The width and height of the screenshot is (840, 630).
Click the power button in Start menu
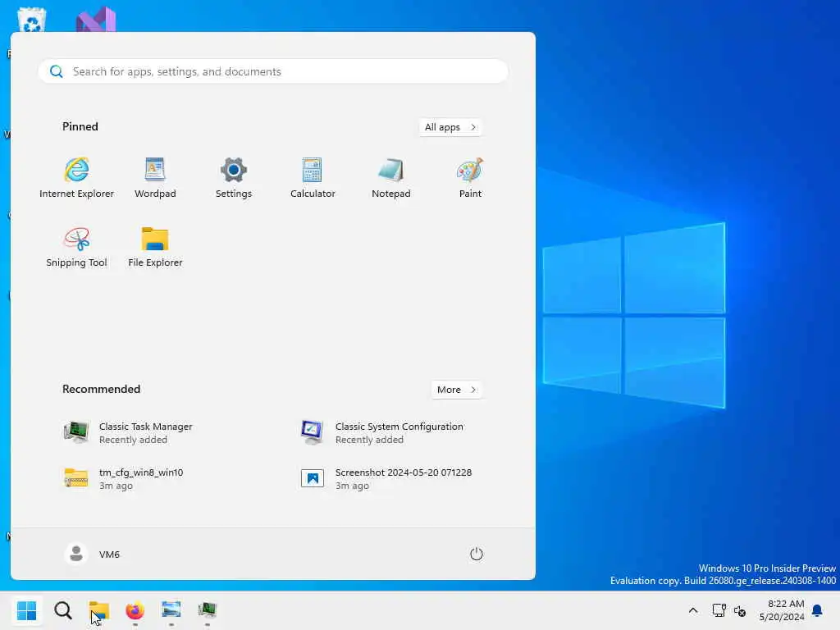pos(477,554)
